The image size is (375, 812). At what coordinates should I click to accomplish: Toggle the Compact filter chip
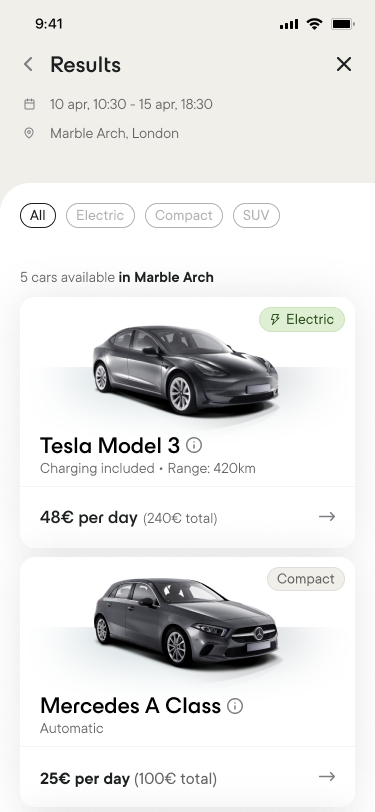tap(184, 215)
